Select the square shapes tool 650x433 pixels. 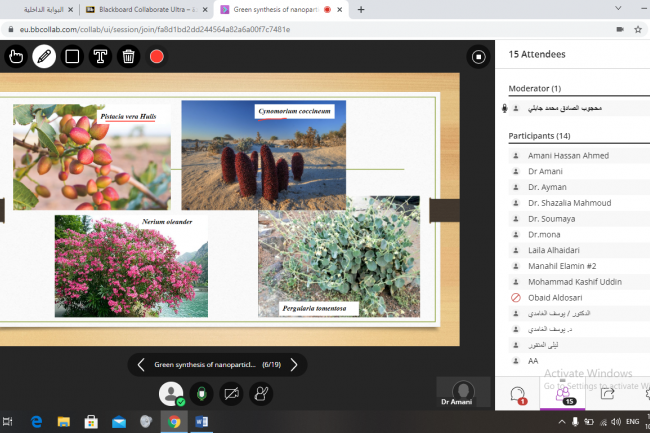(72, 56)
